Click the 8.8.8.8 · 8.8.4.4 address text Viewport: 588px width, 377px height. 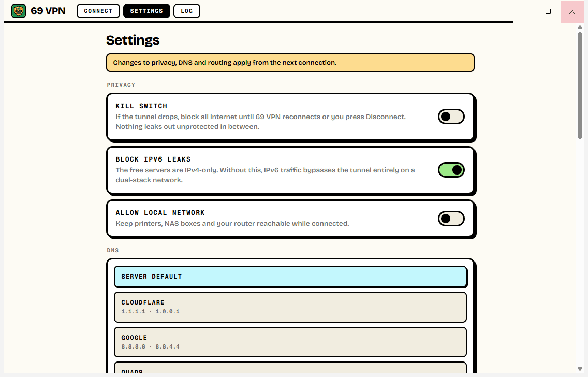pyautogui.click(x=151, y=346)
